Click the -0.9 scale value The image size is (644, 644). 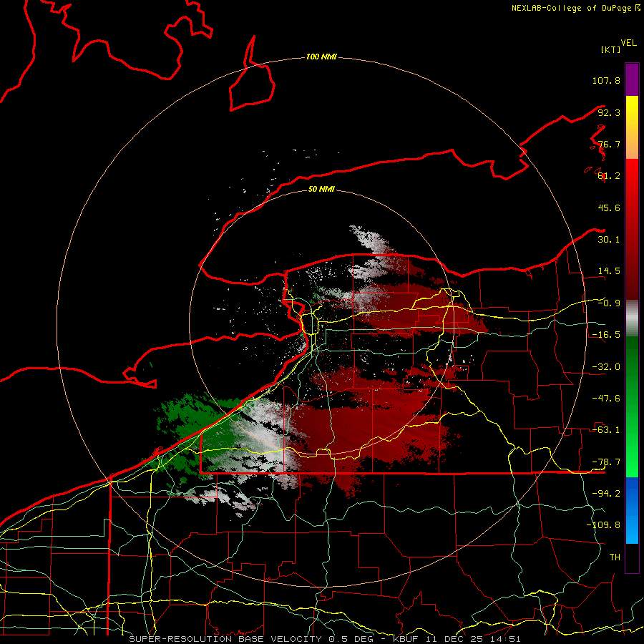[609, 303]
